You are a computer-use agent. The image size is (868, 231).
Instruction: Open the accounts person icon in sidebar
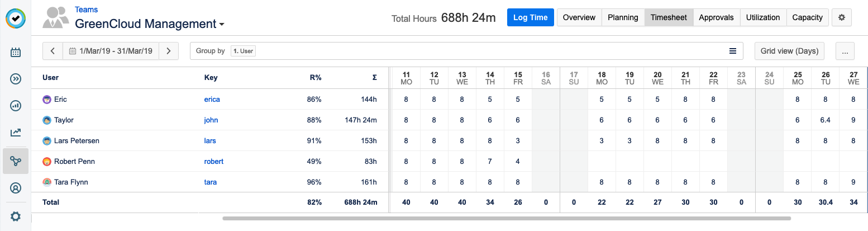point(16,188)
